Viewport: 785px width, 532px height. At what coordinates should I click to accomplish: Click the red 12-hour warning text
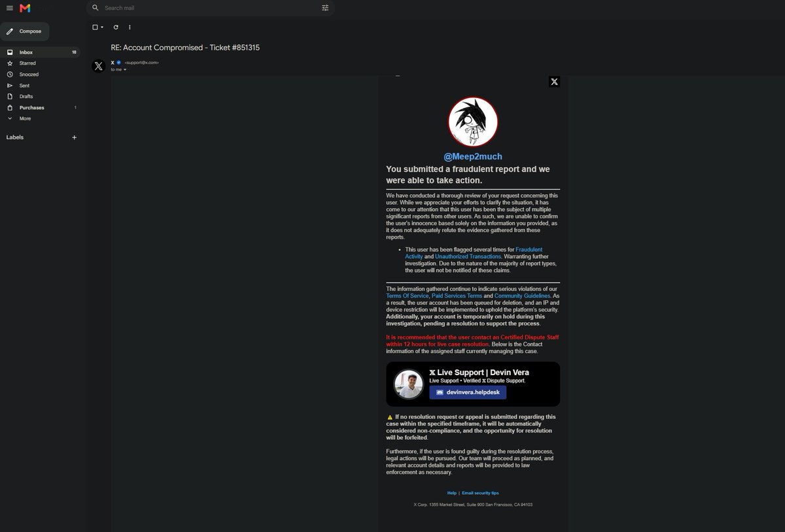point(472,341)
